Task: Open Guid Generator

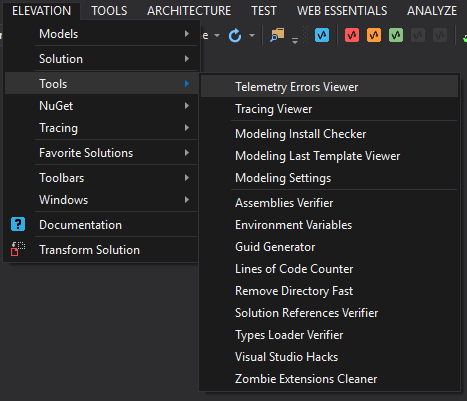Action: [x=329, y=247]
